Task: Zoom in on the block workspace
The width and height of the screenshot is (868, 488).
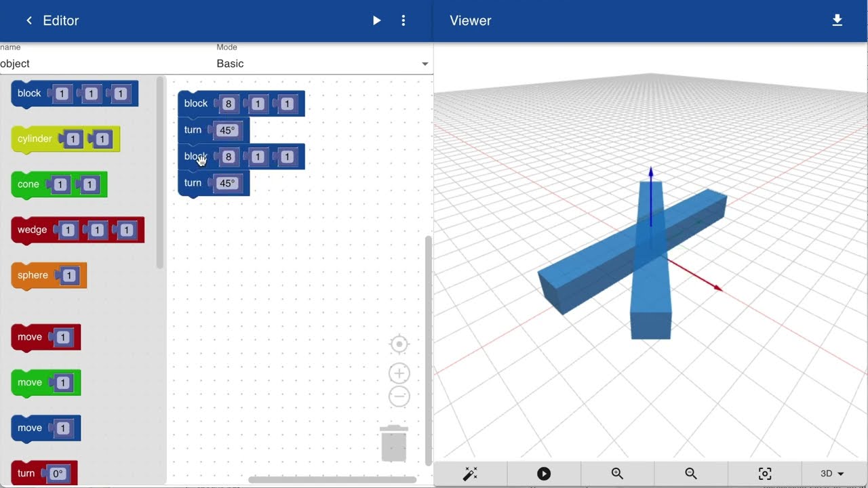Action: pyautogui.click(x=399, y=373)
